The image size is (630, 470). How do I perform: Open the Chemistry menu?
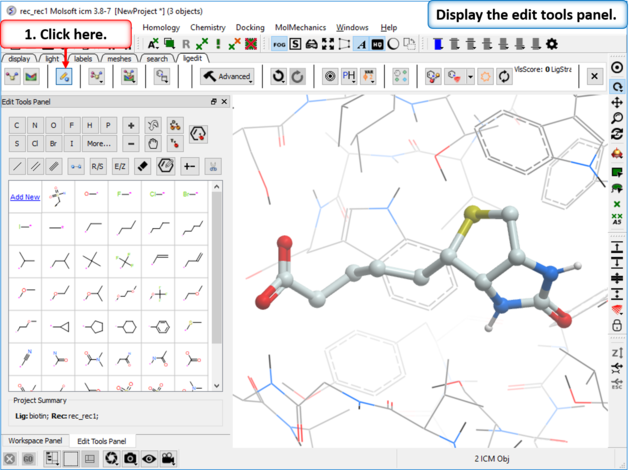coord(207,27)
